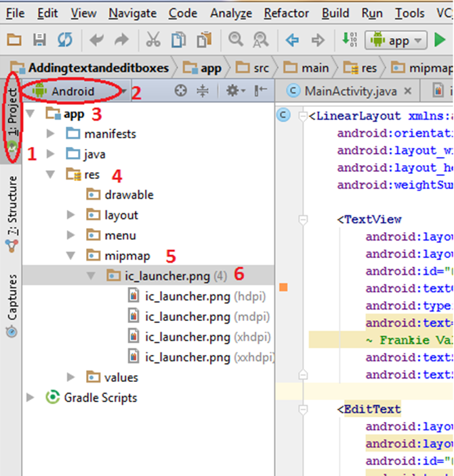Toggle the 1: Project side tool window
This screenshot has height=476, width=454.
[x=12, y=120]
